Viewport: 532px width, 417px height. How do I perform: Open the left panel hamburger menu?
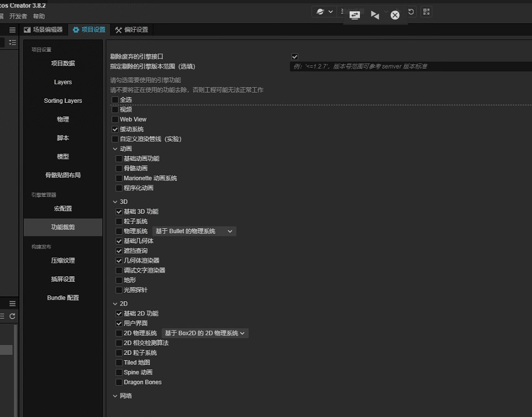coord(12,30)
